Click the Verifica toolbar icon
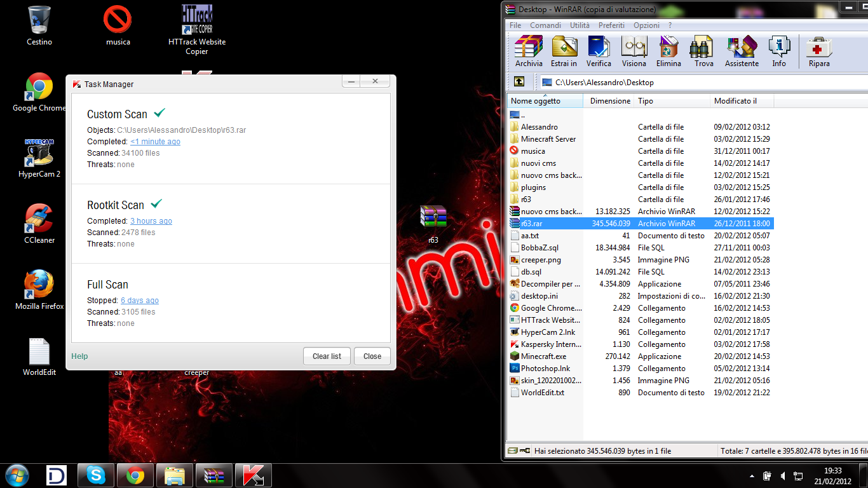Screen dimensions: 868x488 tap(599, 51)
